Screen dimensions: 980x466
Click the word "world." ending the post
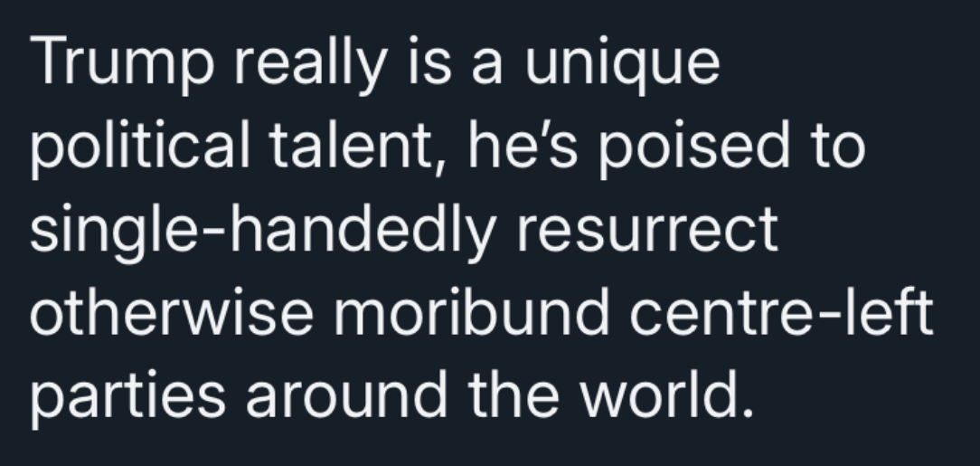pos(667,395)
